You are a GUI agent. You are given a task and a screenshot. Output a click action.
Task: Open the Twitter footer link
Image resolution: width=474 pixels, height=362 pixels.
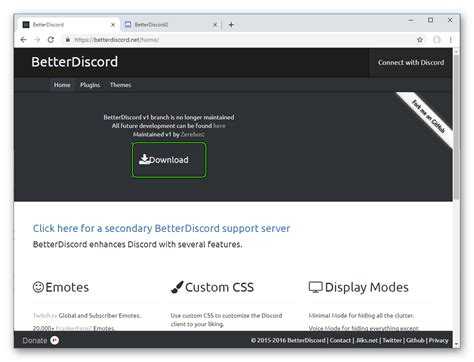(392, 341)
